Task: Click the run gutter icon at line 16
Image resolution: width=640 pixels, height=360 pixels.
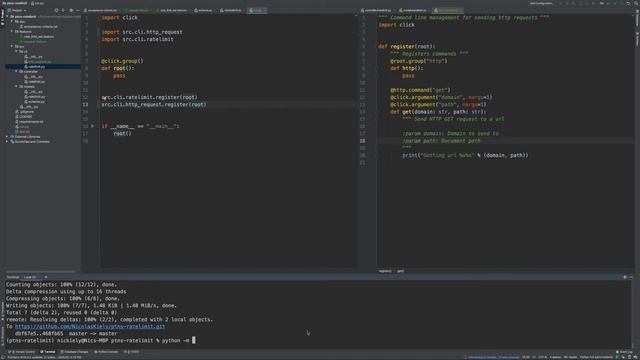Action: tap(93, 126)
